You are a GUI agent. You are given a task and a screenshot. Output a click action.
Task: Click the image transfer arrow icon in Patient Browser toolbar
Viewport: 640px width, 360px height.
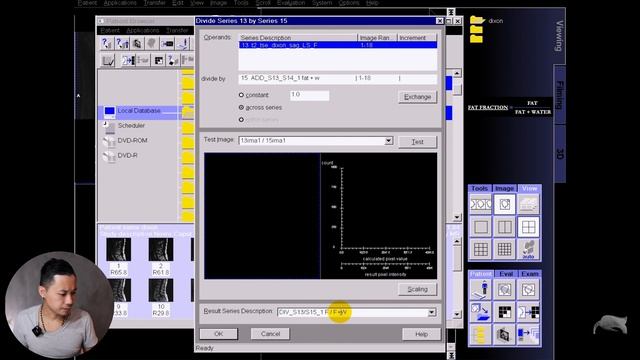coord(128,60)
